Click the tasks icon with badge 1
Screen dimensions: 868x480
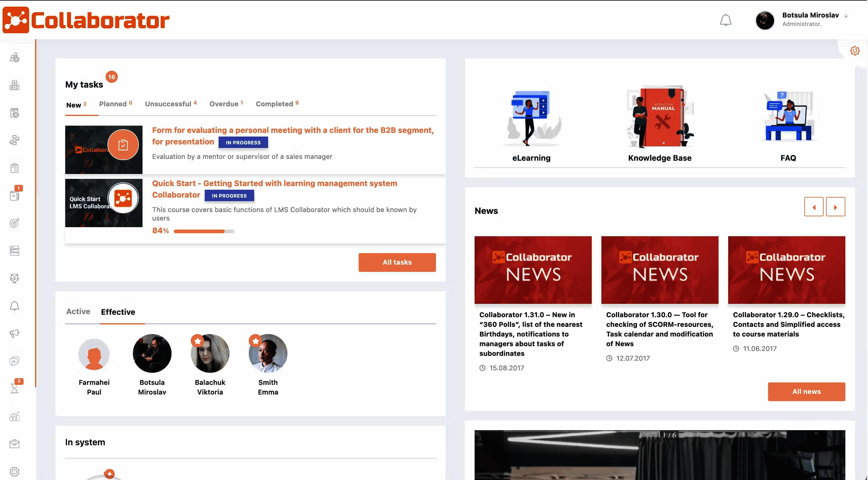14,195
